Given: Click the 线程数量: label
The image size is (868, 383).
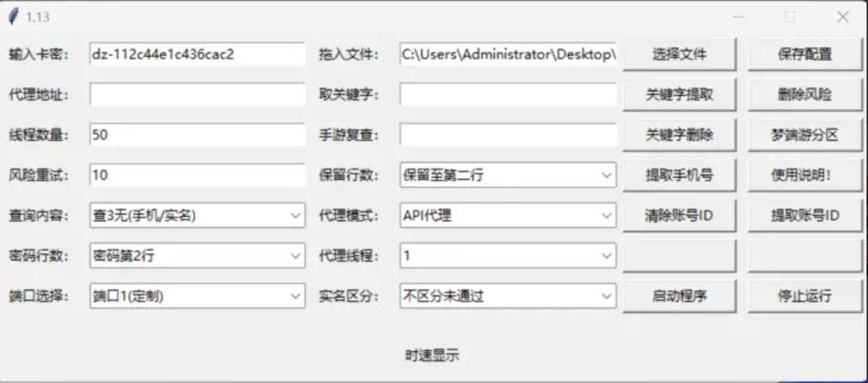Looking at the screenshot, I should (x=38, y=135).
